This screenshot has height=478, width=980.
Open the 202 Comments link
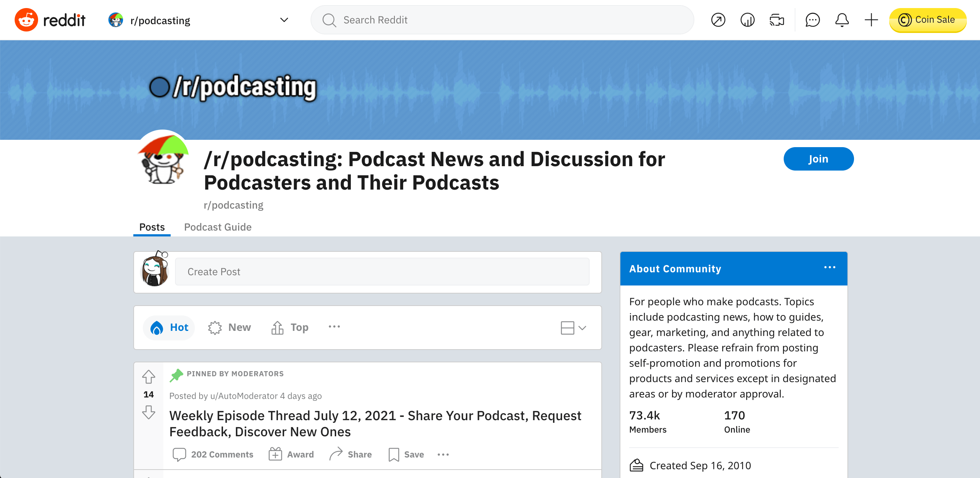tap(213, 455)
